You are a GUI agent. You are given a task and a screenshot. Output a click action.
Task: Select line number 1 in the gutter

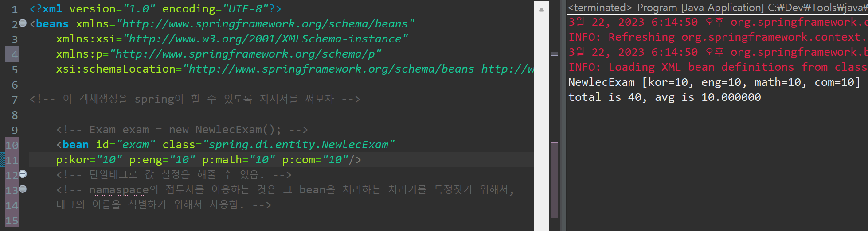pos(15,9)
